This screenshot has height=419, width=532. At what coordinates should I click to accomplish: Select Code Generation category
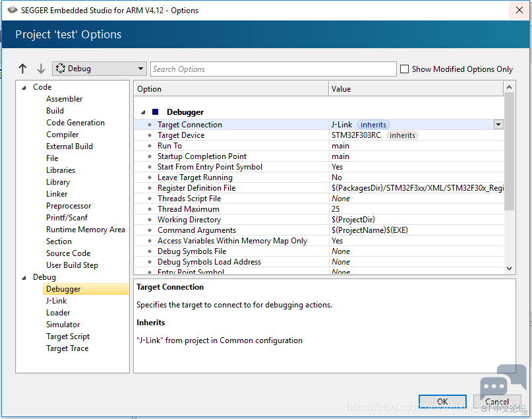[x=75, y=123]
